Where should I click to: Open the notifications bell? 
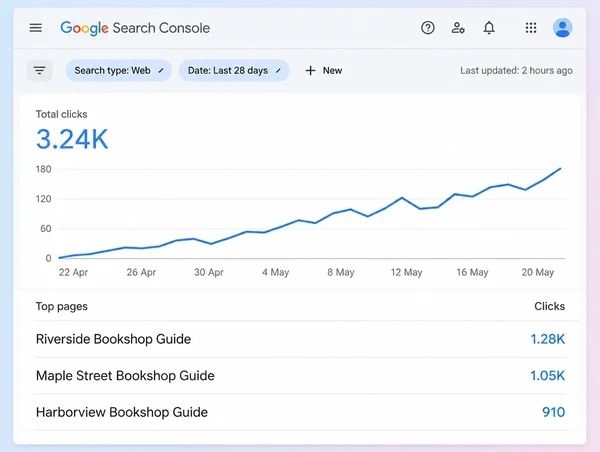click(x=489, y=28)
